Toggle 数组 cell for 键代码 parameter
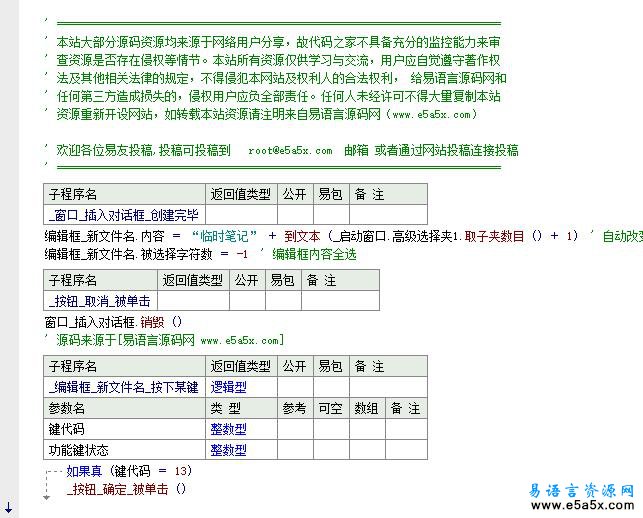Viewport: 643px width, 518px height. 366,429
